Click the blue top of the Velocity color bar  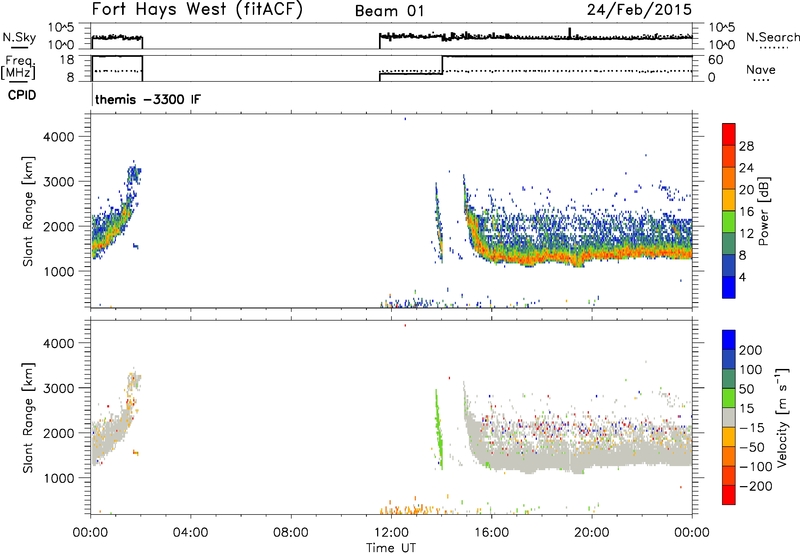coord(729,340)
